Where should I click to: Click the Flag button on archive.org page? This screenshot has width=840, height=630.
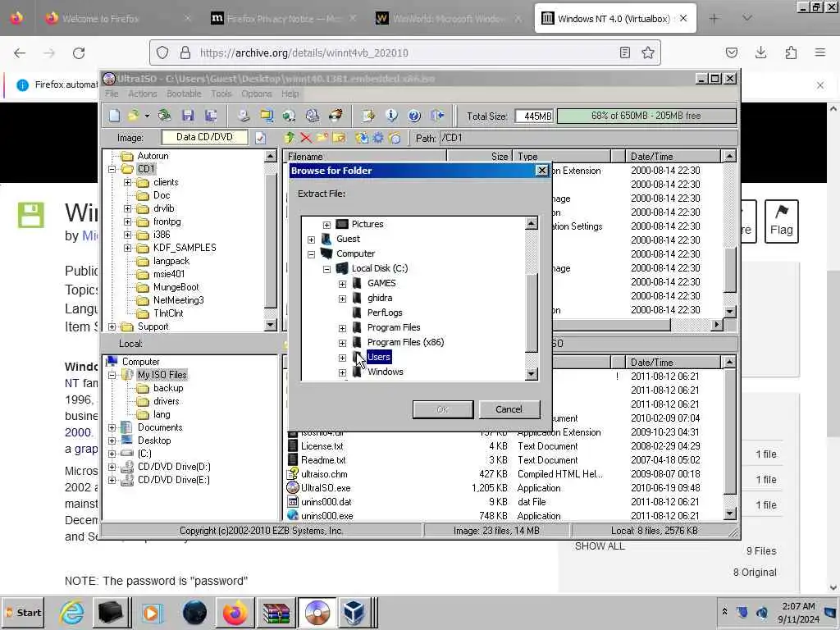pyautogui.click(x=781, y=221)
